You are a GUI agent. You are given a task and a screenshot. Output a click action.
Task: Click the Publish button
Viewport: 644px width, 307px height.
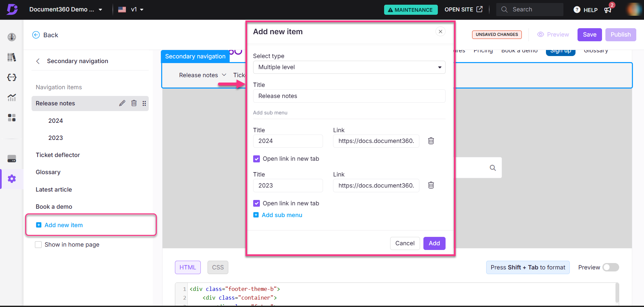click(x=620, y=35)
